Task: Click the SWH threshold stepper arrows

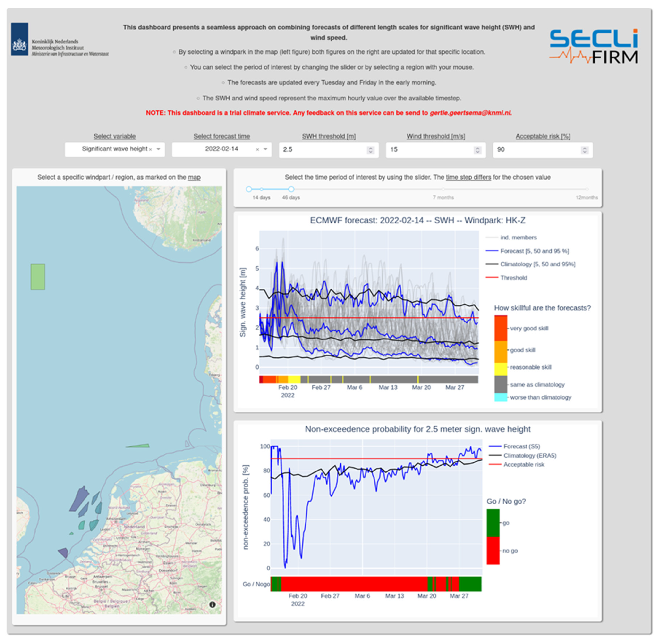Action: (x=371, y=150)
